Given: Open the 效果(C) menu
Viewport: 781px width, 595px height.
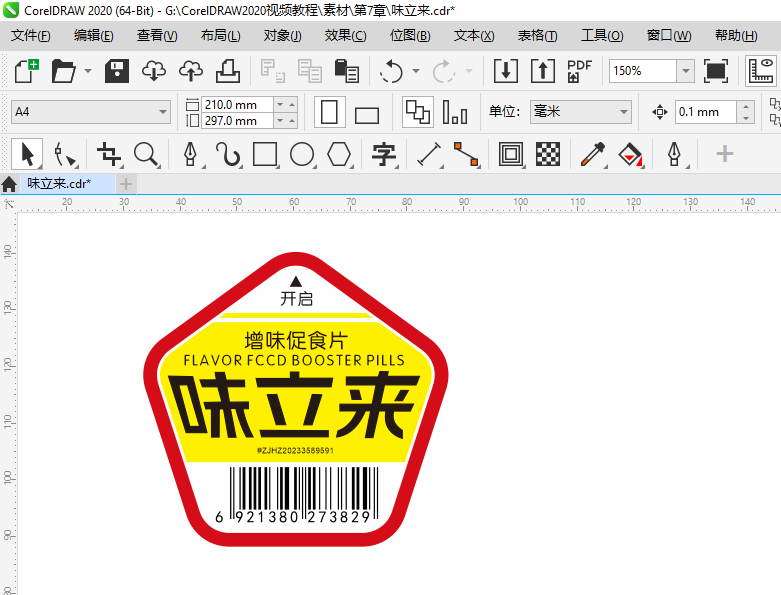Looking at the screenshot, I should click(345, 35).
